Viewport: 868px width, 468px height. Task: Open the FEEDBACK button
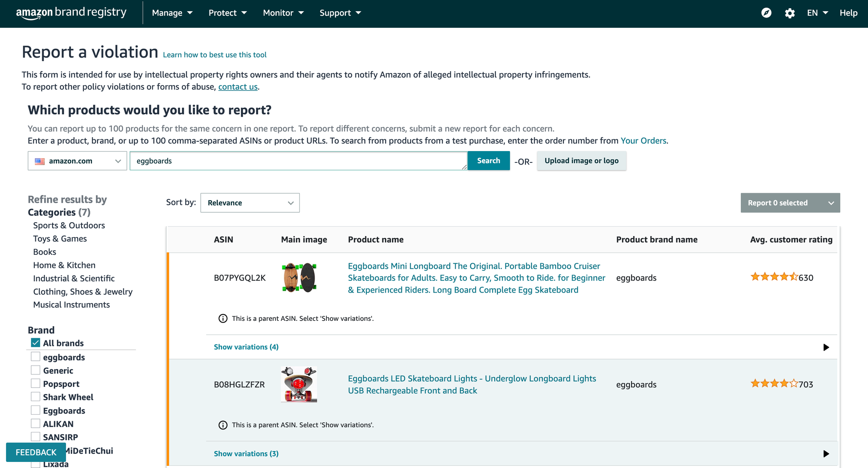pyautogui.click(x=36, y=452)
